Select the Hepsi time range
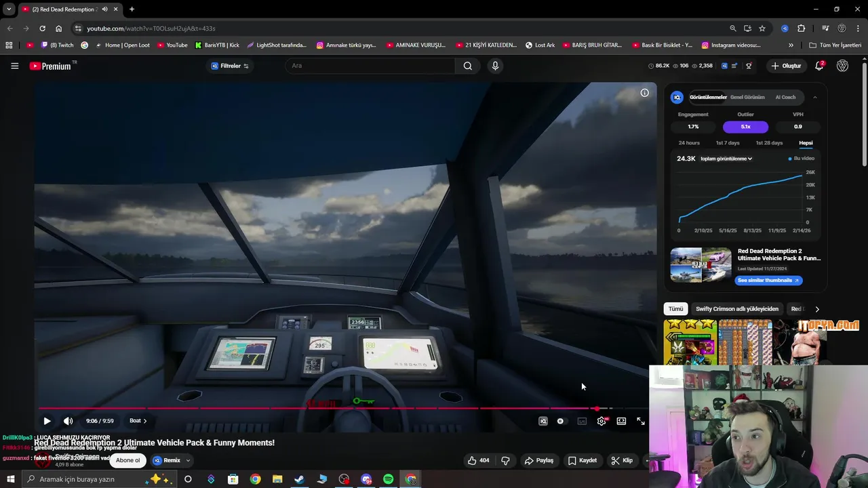This screenshot has width=868, height=488. click(x=806, y=143)
